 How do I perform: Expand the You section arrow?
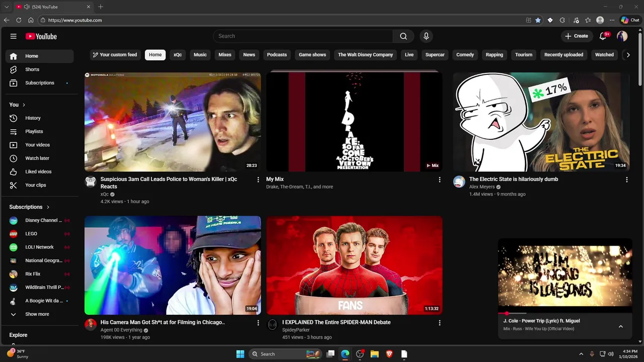click(x=24, y=105)
